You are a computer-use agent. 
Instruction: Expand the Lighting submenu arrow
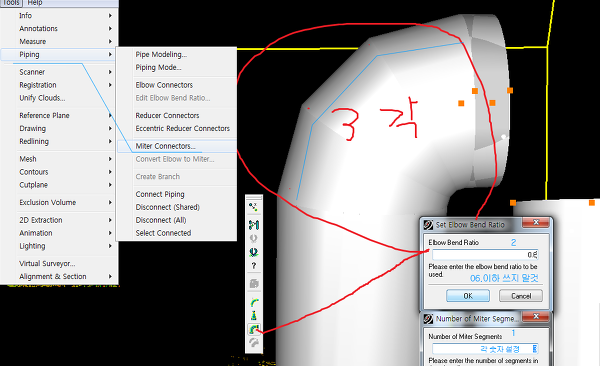110,246
